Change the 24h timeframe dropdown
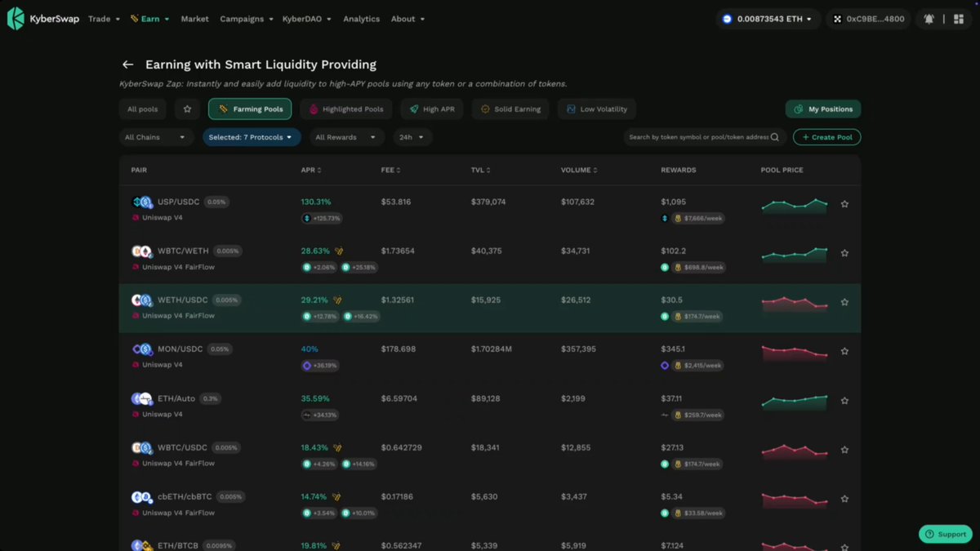 (x=412, y=137)
